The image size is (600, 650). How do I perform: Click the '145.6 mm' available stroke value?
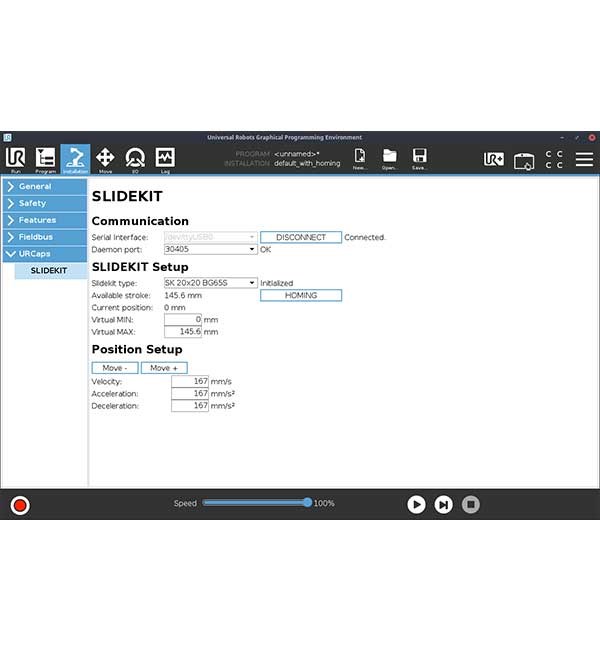[183, 296]
